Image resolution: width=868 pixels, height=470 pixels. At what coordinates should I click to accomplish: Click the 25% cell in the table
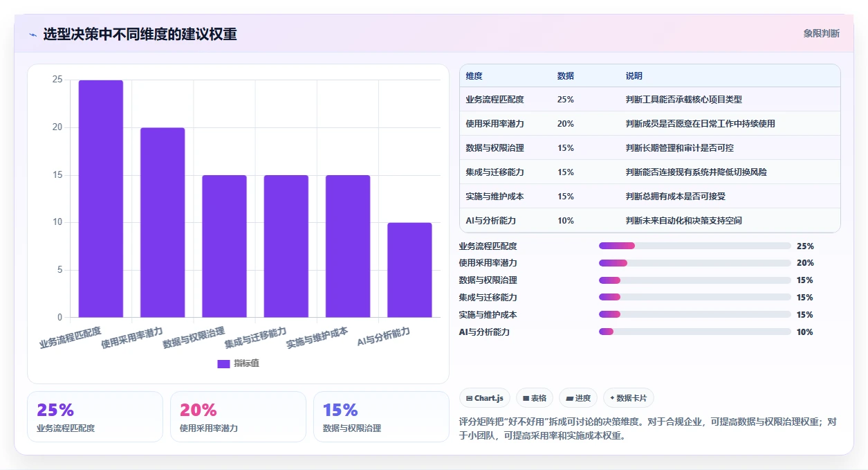[x=565, y=100]
